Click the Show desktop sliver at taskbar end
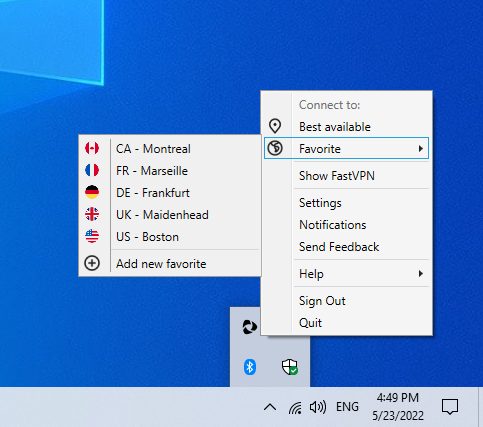This screenshot has width=483, height=427. 481,407
